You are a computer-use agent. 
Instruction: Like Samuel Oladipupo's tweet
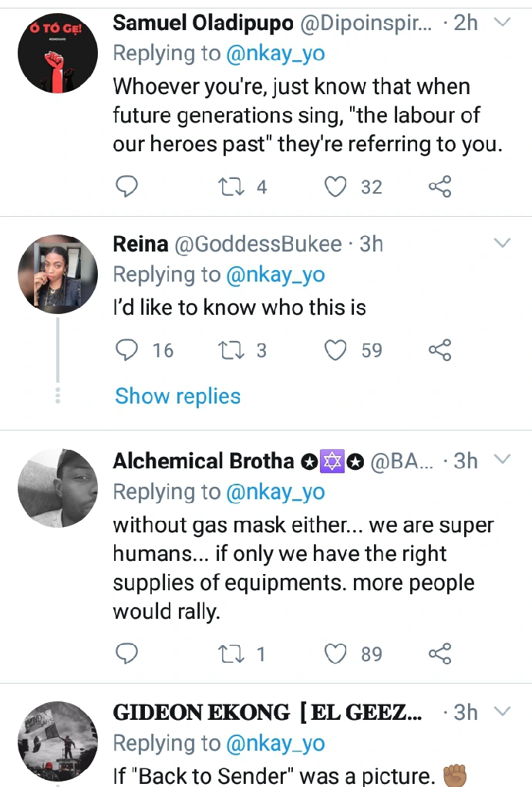pyautogui.click(x=335, y=187)
